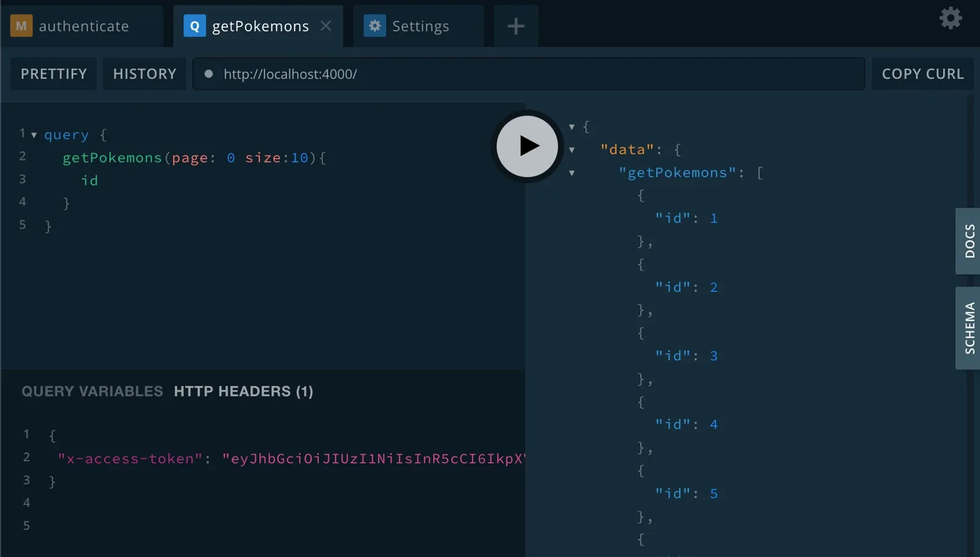Click the M icon on the authenticate tab

tap(21, 26)
